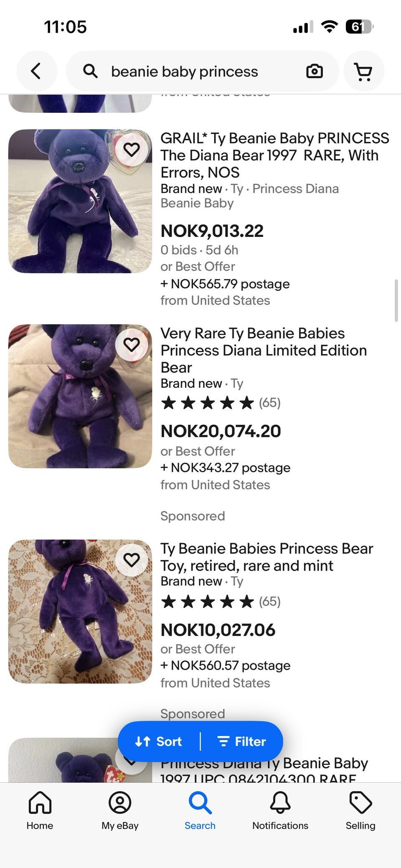Tap the search magnifier icon in search bar
This screenshot has height=868, width=401.
pos(90,71)
